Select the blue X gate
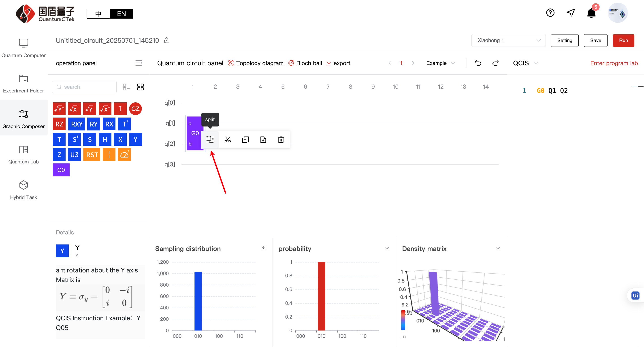This screenshot has height=347, width=644. coord(120,139)
